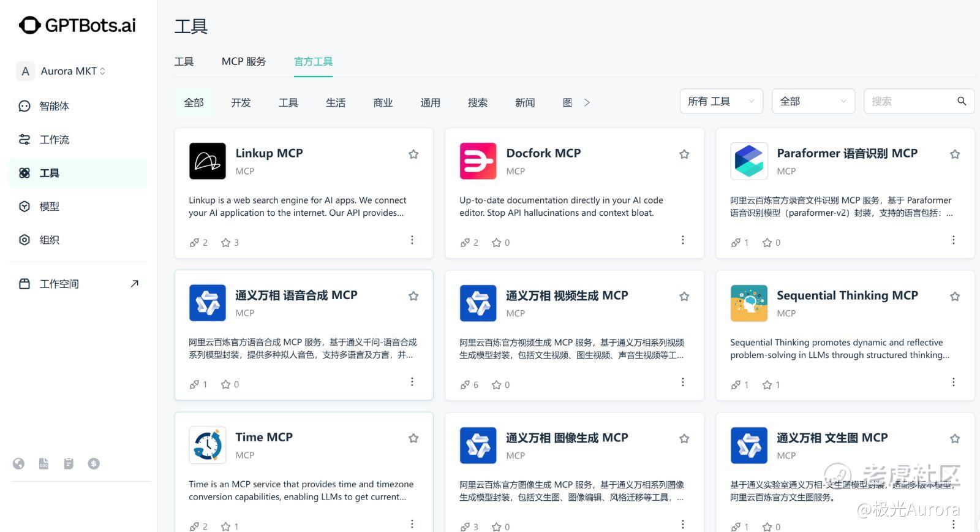The width and height of the screenshot is (980, 532).
Task: Open the 工作流 section in the sidebar
Action: (x=77, y=140)
